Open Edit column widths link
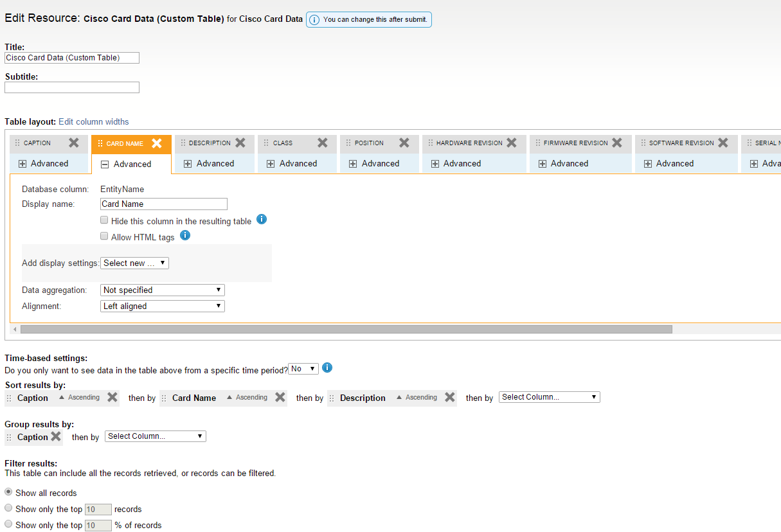 94,121
